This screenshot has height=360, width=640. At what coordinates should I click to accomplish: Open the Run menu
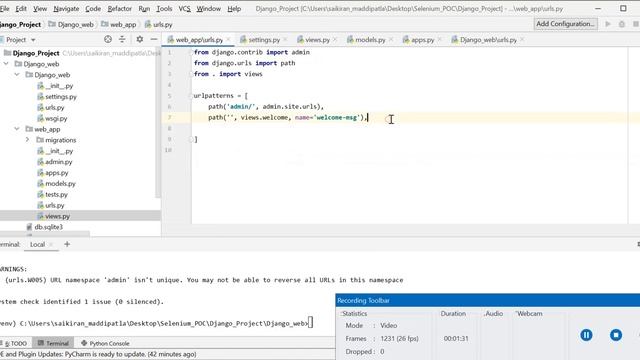[144, 9]
